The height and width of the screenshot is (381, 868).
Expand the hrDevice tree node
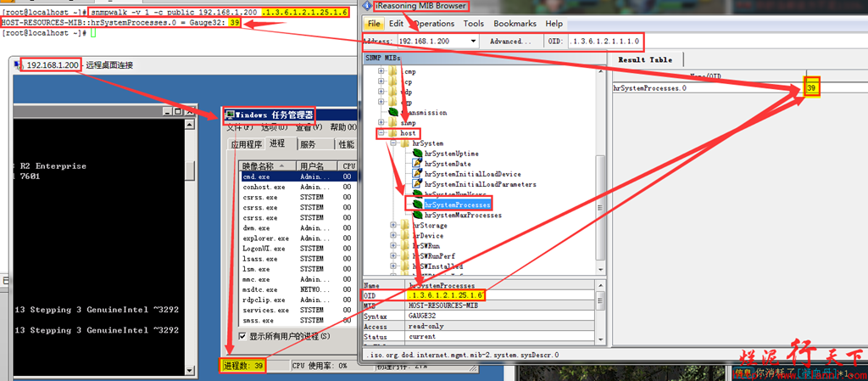393,236
